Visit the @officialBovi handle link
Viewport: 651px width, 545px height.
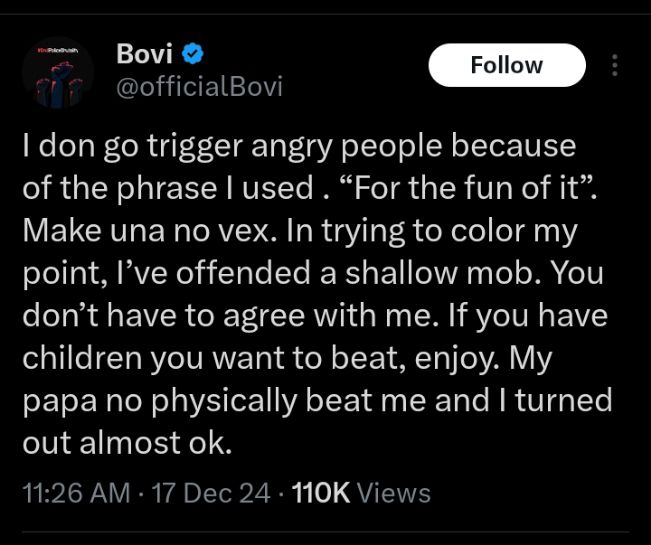point(199,87)
